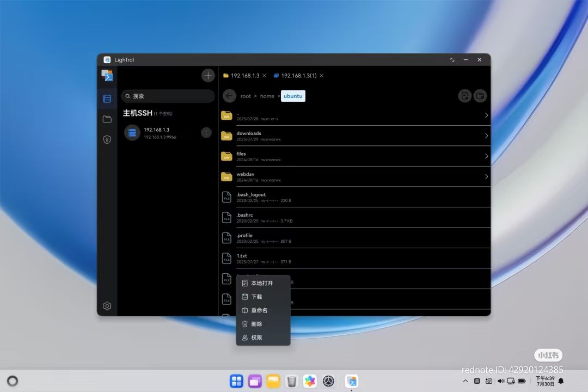This screenshot has width=588, height=392.
Task: Open the colorful gallery taskbar icon
Action: tap(310, 381)
